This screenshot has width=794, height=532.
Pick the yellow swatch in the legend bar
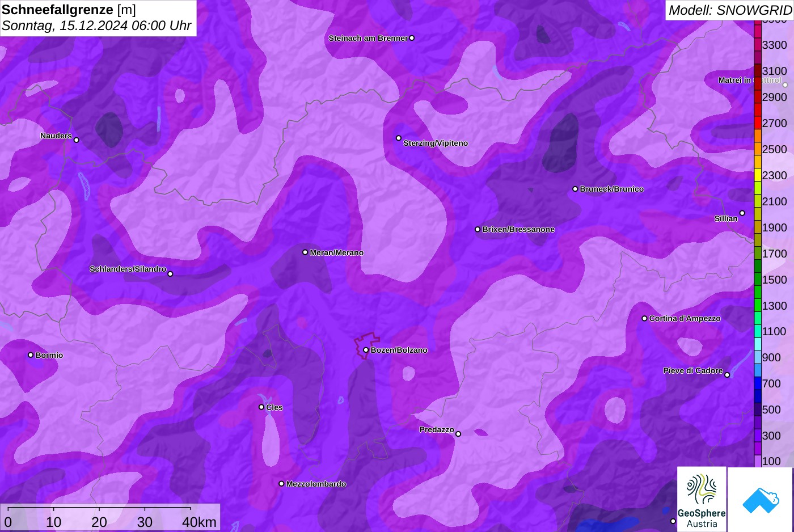click(758, 175)
